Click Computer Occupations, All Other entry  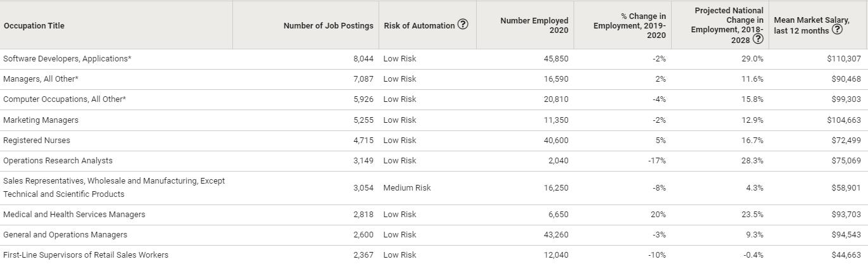(65, 99)
